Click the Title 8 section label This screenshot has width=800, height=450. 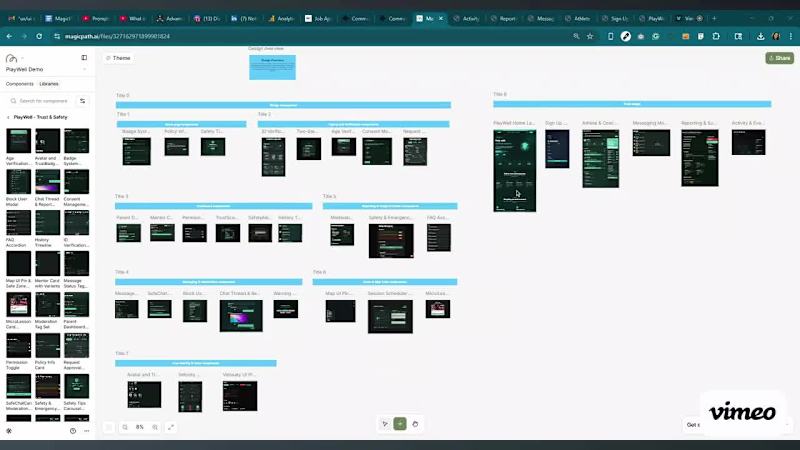click(x=500, y=94)
